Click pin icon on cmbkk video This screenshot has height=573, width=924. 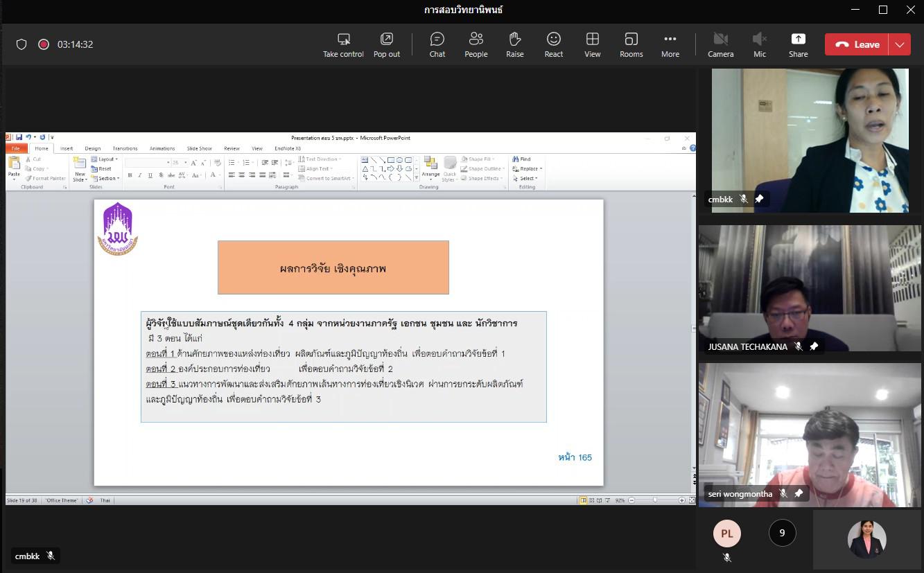pos(759,199)
